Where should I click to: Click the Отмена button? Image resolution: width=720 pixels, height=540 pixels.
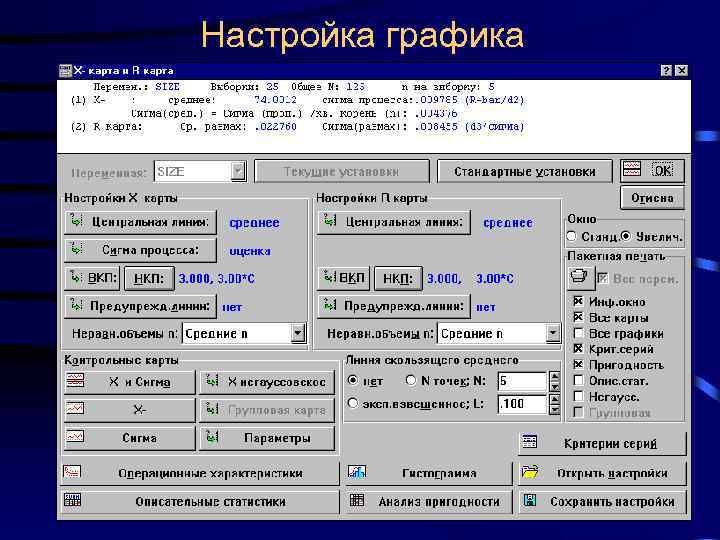[652, 198]
